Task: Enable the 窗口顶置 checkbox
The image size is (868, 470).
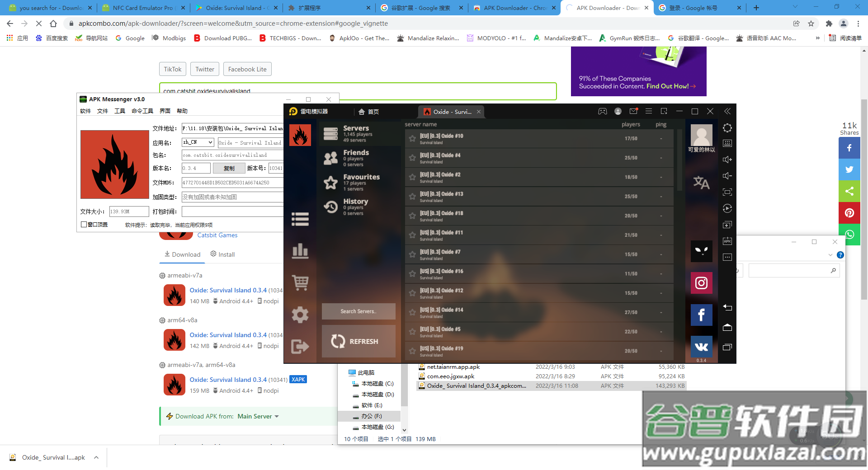Action: [84, 225]
